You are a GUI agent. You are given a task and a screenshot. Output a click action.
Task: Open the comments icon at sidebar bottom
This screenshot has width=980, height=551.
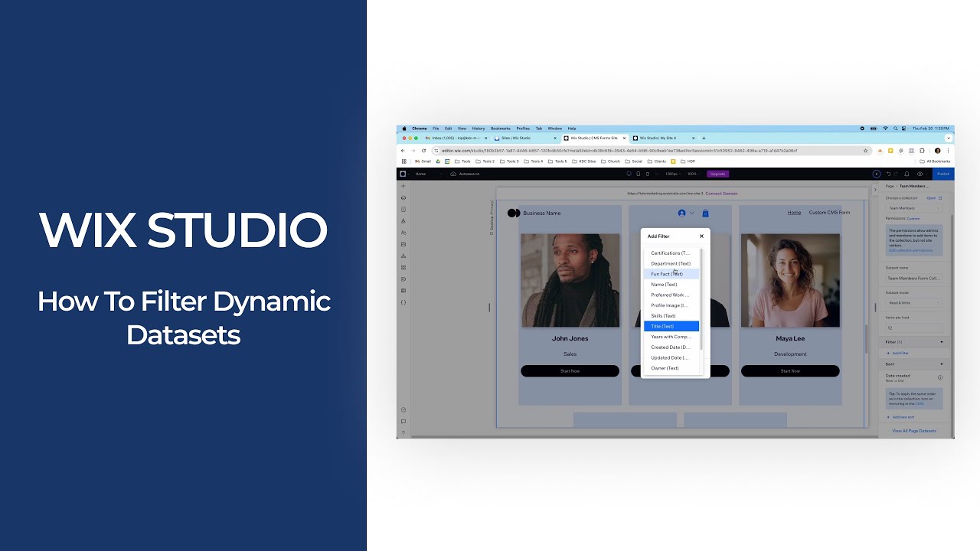403,422
